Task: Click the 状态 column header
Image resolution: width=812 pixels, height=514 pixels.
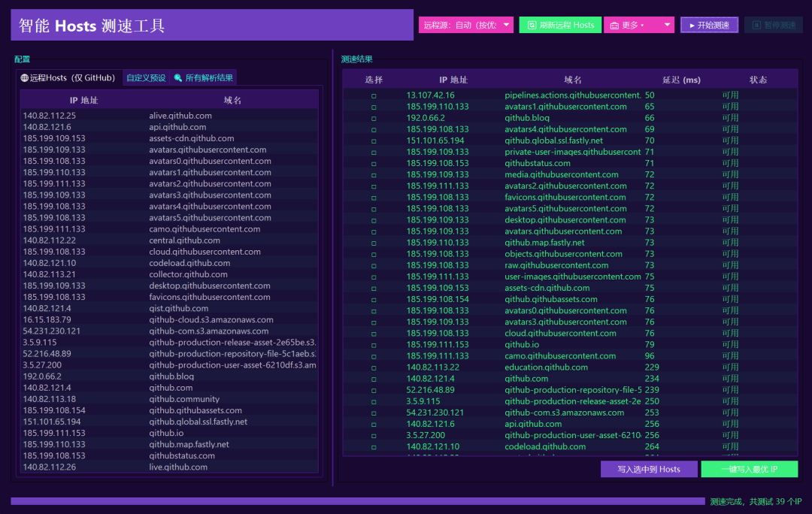Action: pyautogui.click(x=758, y=80)
